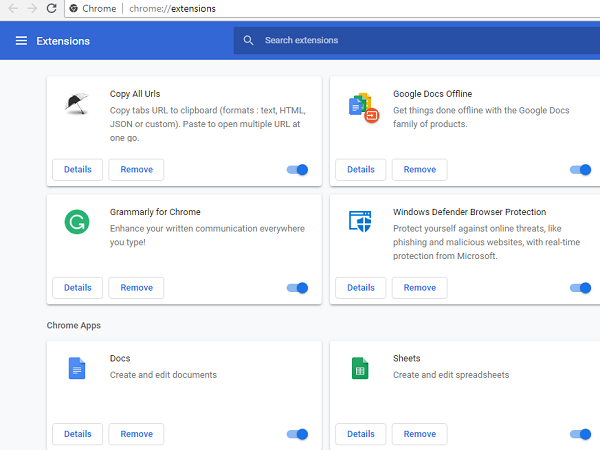Click the search magnifier icon
This screenshot has width=600, height=450.
[248, 41]
